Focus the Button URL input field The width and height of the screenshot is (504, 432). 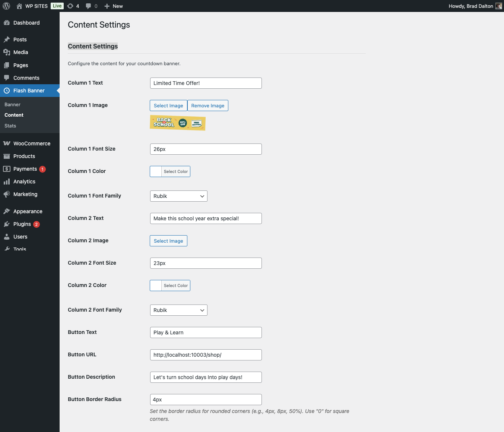pyautogui.click(x=206, y=355)
